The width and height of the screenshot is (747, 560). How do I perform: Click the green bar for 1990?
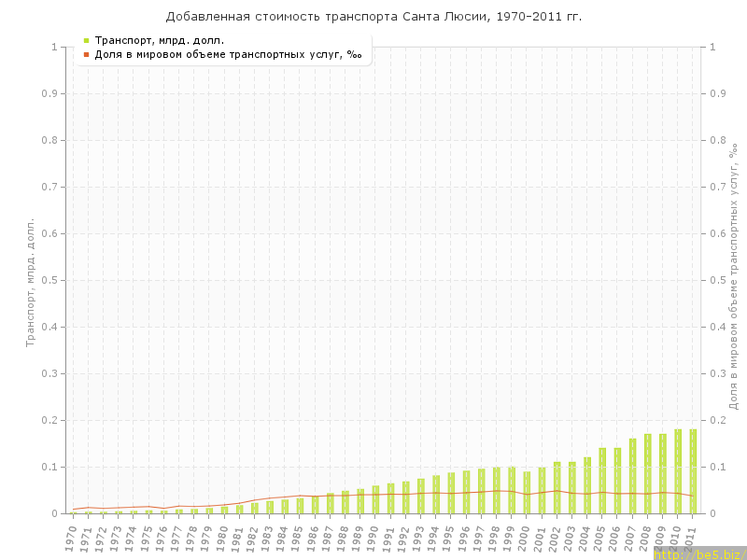[376, 499]
